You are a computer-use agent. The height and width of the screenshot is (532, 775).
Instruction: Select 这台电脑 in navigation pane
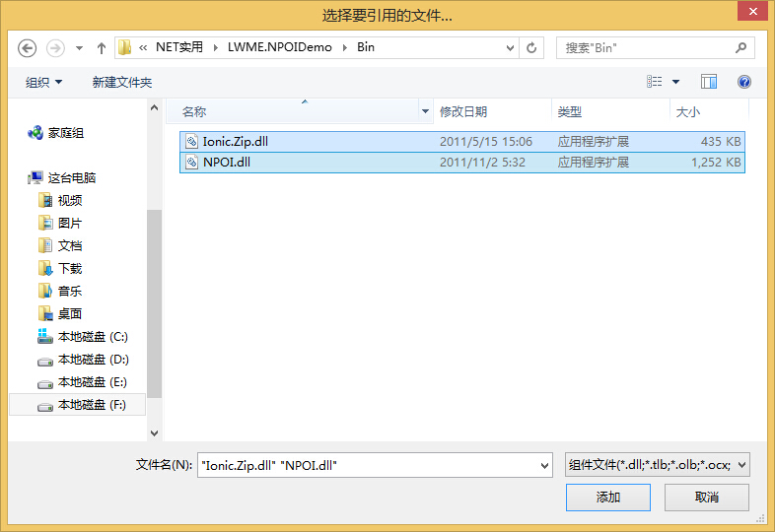click(x=72, y=178)
